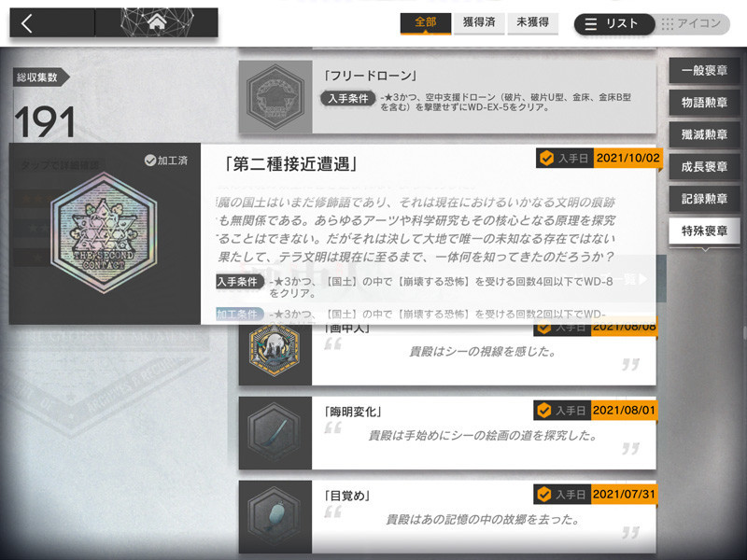The width and height of the screenshot is (747, 560).
Task: Filter medals by 獲得済
Action: [x=479, y=22]
